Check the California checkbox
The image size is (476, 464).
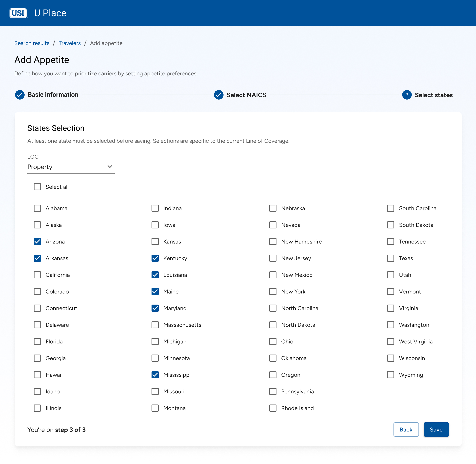37,275
